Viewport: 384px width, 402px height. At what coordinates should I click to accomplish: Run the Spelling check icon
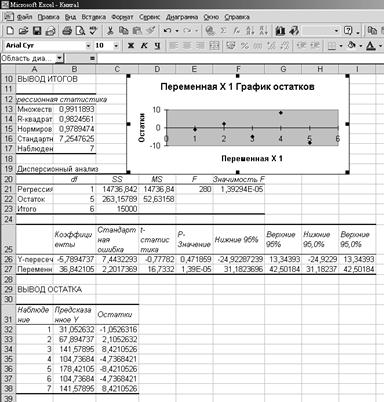pyautogui.click(x=93, y=31)
